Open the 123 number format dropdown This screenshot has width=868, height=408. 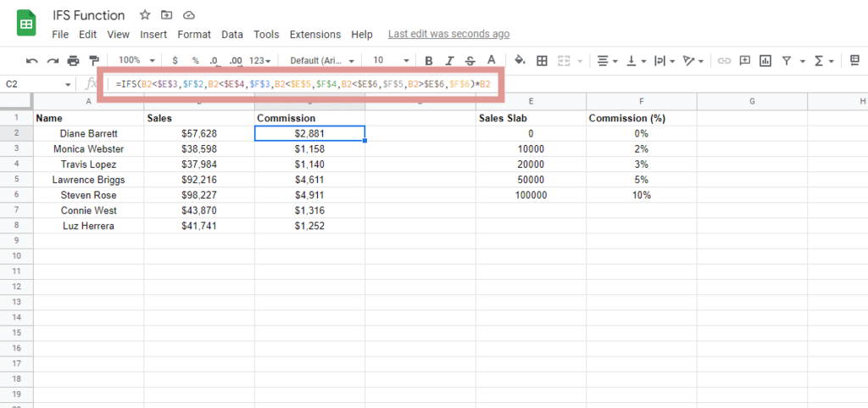(260, 60)
